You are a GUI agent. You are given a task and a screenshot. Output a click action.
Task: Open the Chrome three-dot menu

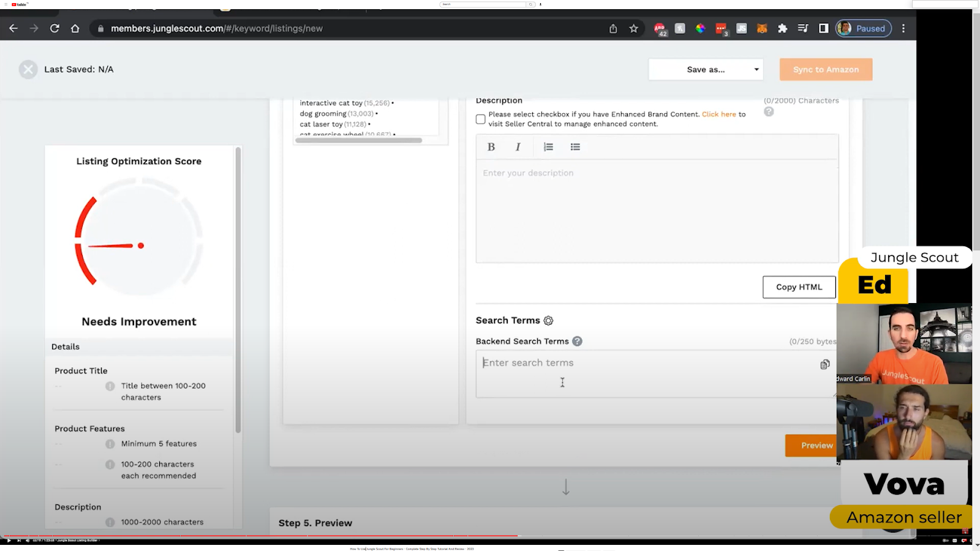[x=903, y=28]
